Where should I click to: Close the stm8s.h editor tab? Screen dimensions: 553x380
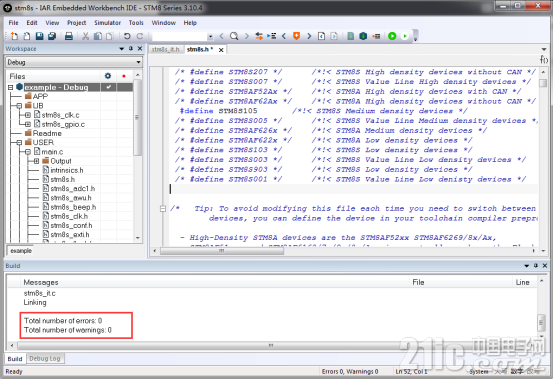221,50
